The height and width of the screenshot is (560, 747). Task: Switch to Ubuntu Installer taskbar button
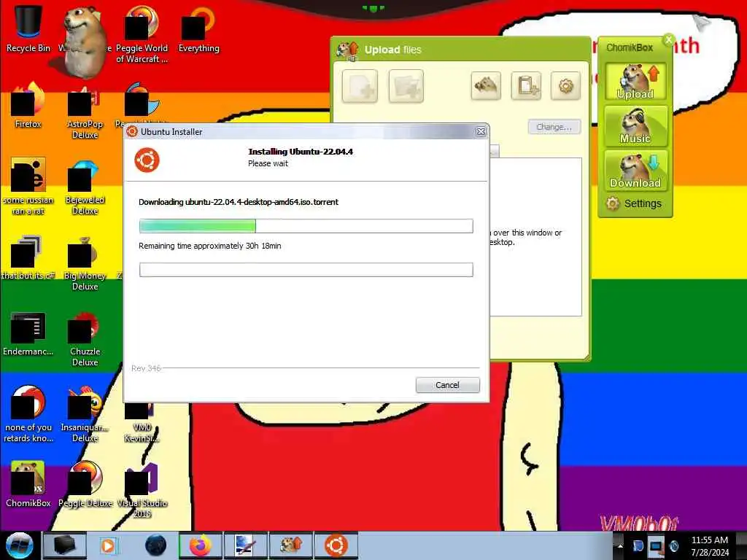tap(336, 545)
